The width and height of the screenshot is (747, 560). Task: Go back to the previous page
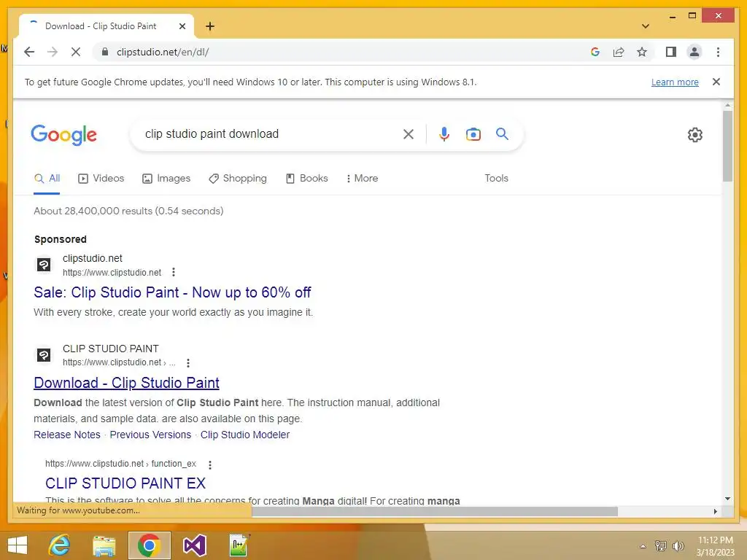[29, 52]
